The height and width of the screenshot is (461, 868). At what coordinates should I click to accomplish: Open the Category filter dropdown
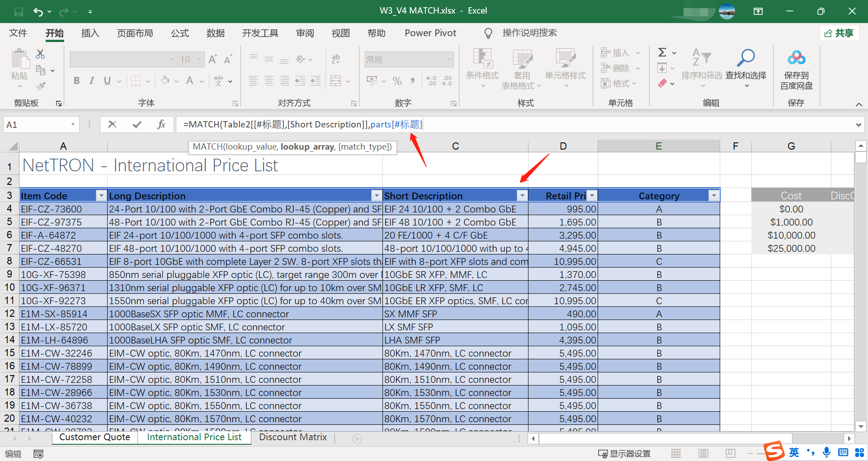click(714, 196)
